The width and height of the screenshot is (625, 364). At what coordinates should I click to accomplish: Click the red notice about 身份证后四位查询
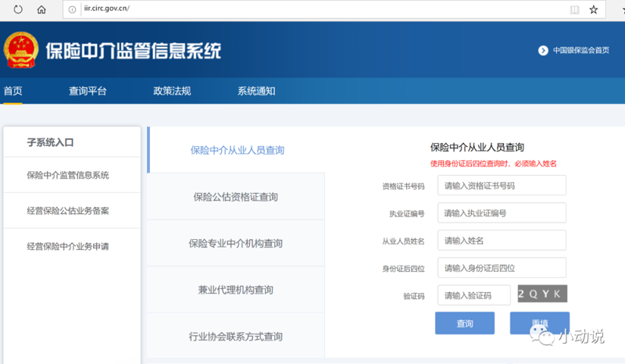pos(494,163)
